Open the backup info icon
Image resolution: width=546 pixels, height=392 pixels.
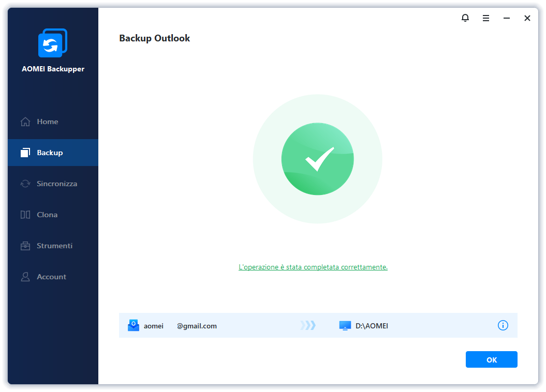tap(503, 325)
